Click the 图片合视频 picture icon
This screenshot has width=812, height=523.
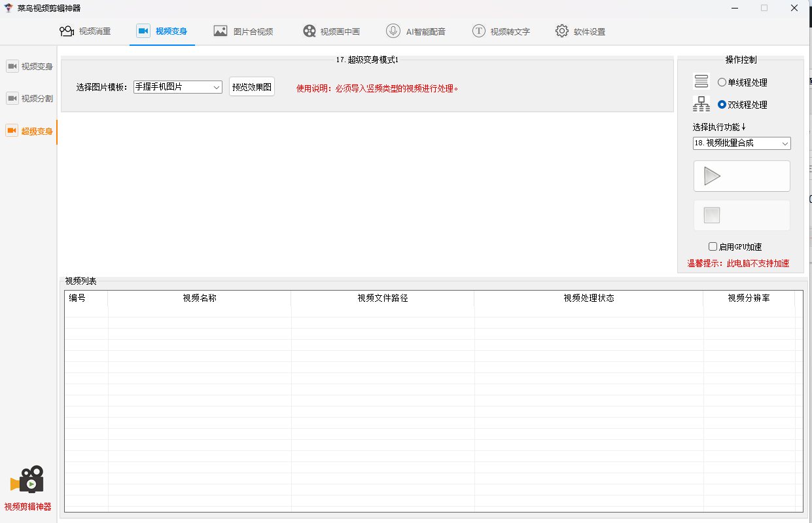click(221, 31)
